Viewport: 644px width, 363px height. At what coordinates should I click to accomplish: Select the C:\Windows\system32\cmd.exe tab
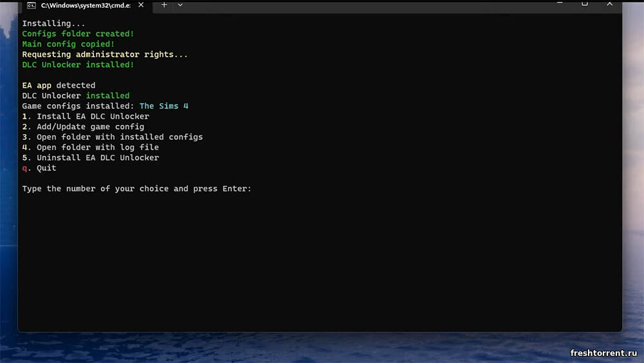[x=84, y=5]
